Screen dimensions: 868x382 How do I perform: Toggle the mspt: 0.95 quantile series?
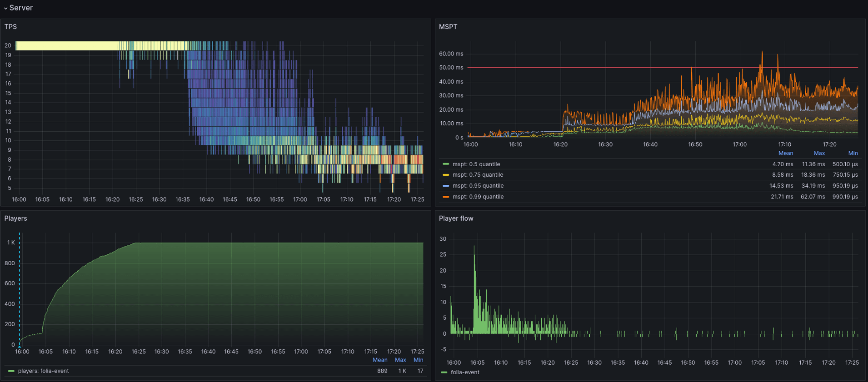pos(478,186)
